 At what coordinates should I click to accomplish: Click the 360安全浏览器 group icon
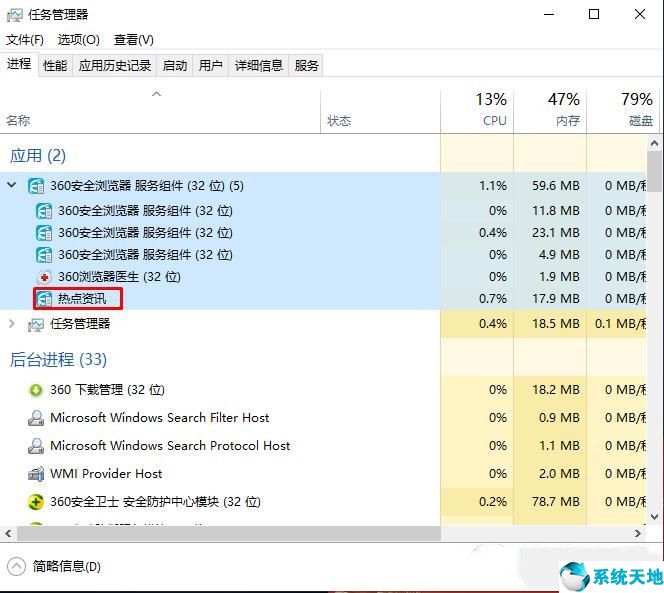(36, 186)
